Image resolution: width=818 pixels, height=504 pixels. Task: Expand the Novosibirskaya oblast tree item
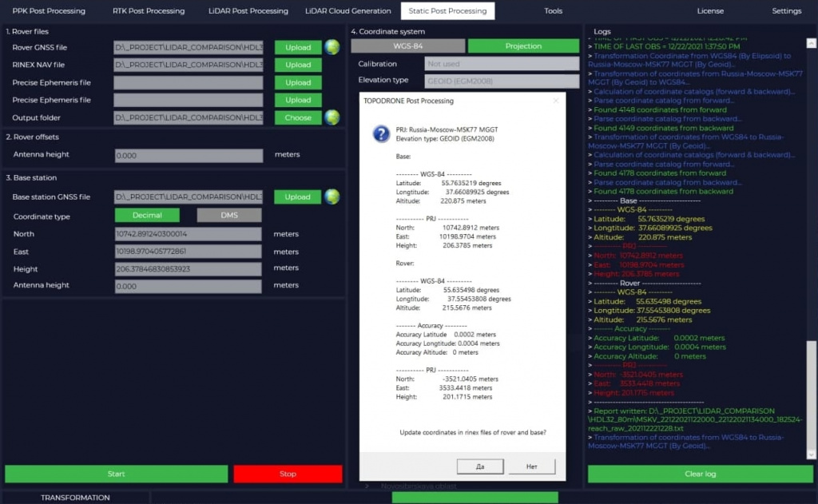[368, 486]
